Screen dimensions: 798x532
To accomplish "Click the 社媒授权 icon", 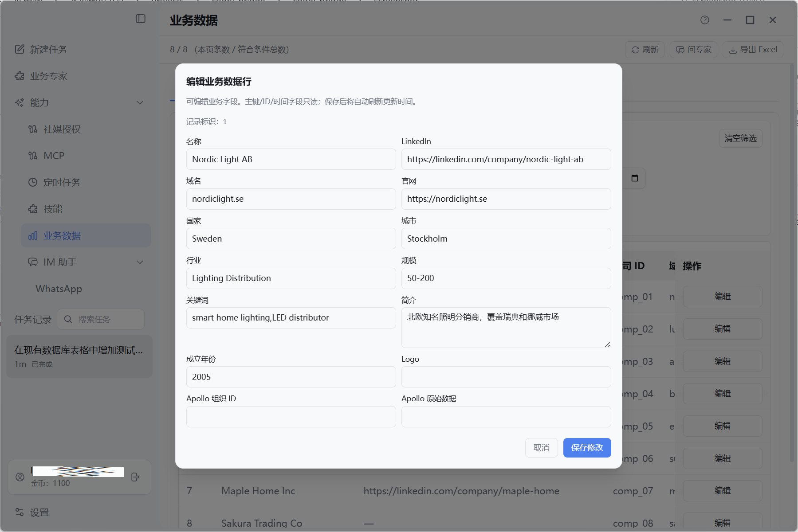I will point(33,129).
